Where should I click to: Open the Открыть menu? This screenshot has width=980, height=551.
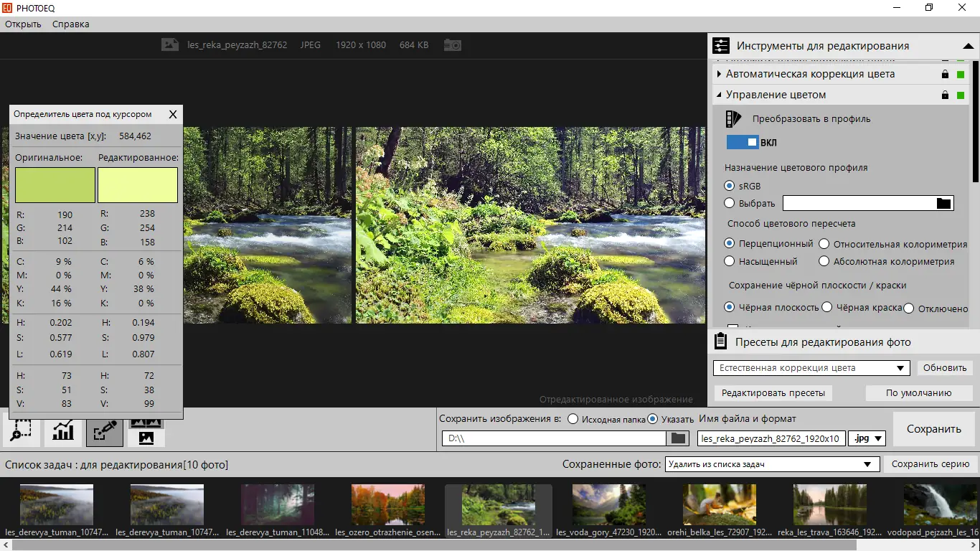tap(23, 24)
